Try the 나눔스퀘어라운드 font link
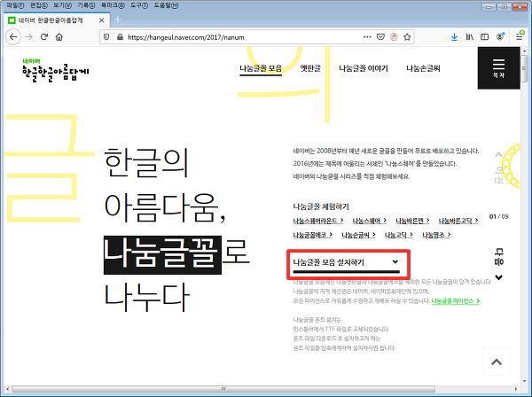This screenshot has height=397, width=532. 318,221
